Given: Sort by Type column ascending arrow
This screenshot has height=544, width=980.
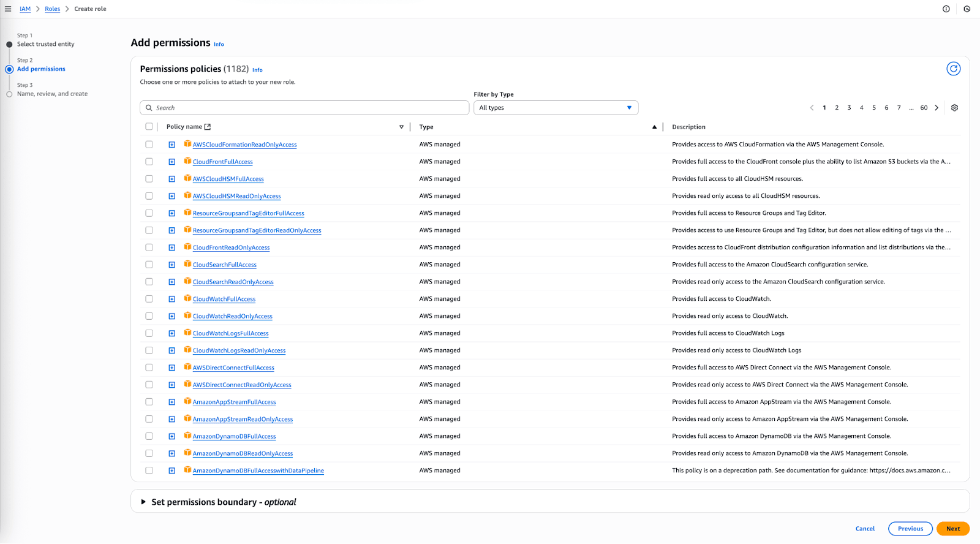Looking at the screenshot, I should 654,127.
